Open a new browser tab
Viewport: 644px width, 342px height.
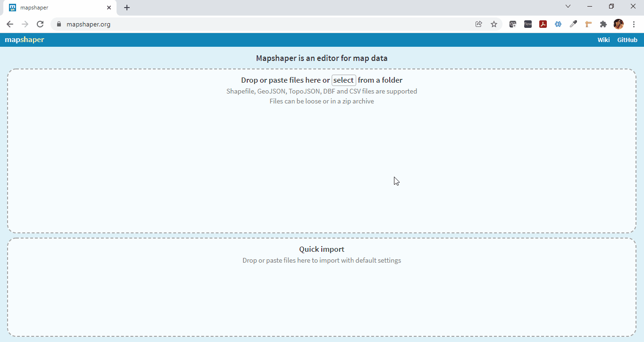[x=127, y=8]
